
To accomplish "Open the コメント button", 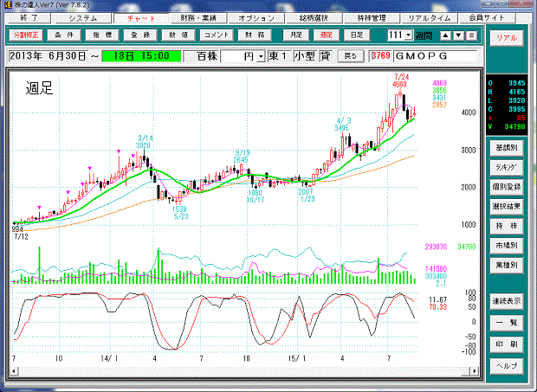I will [x=217, y=35].
